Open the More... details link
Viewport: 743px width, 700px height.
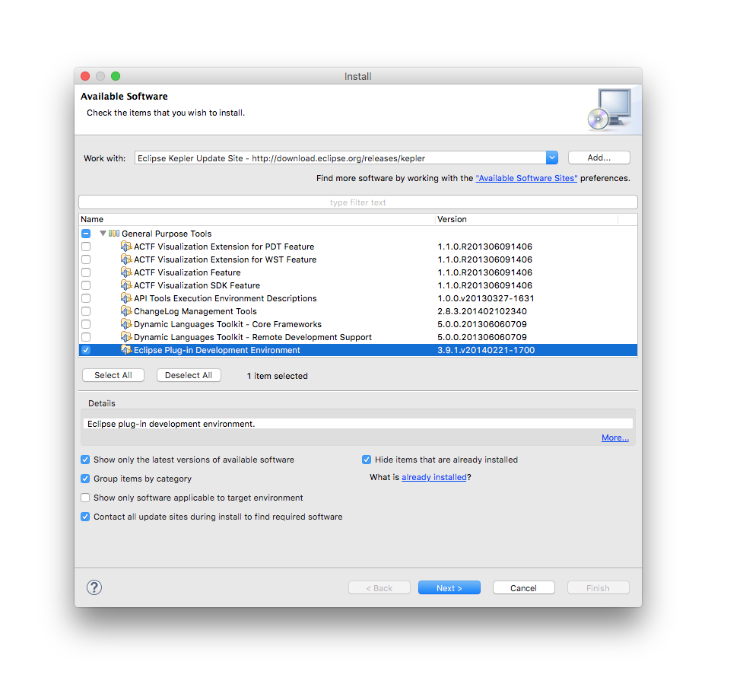[x=615, y=437]
